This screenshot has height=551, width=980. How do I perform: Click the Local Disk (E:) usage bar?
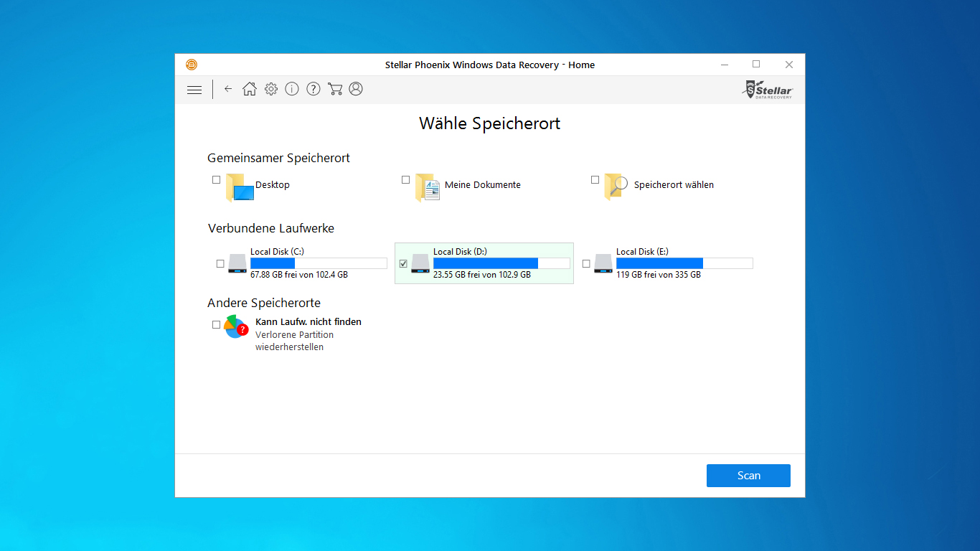(684, 263)
